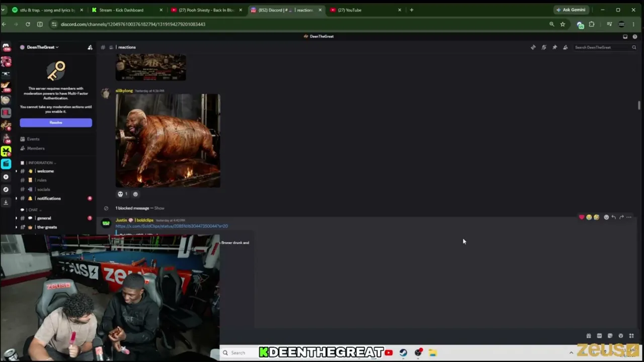The width and height of the screenshot is (644, 362).
Task: Show Pinned Messages pin icon
Action: point(554,47)
